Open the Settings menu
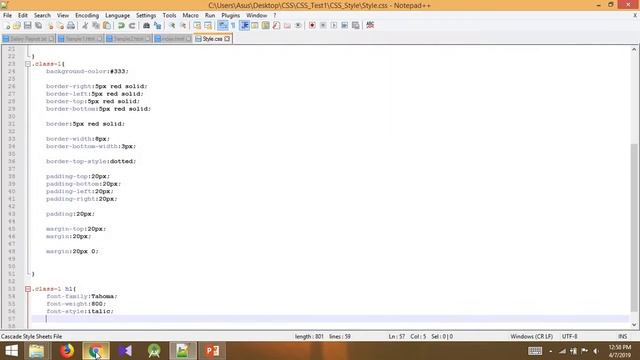The height and width of the screenshot is (360, 640). 146,15
